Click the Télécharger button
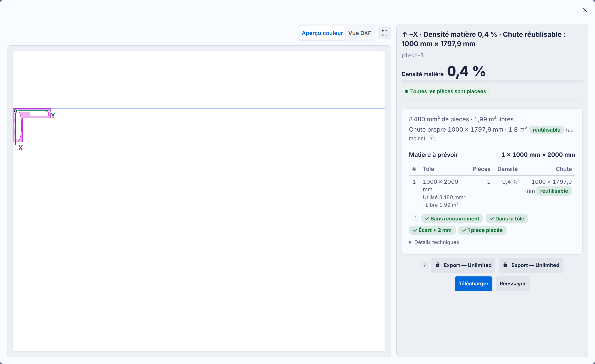The height and width of the screenshot is (364, 595). tap(473, 284)
